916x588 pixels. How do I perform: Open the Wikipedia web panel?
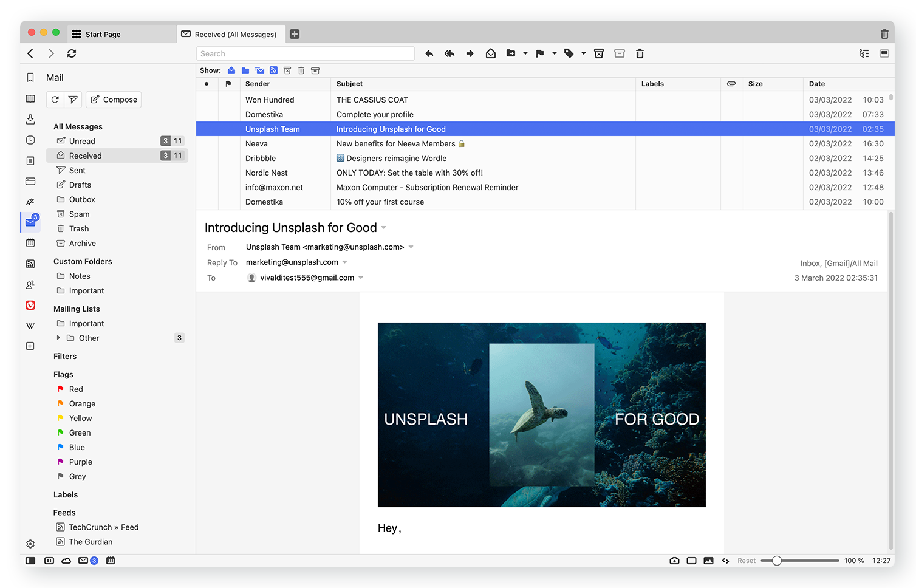pyautogui.click(x=30, y=326)
